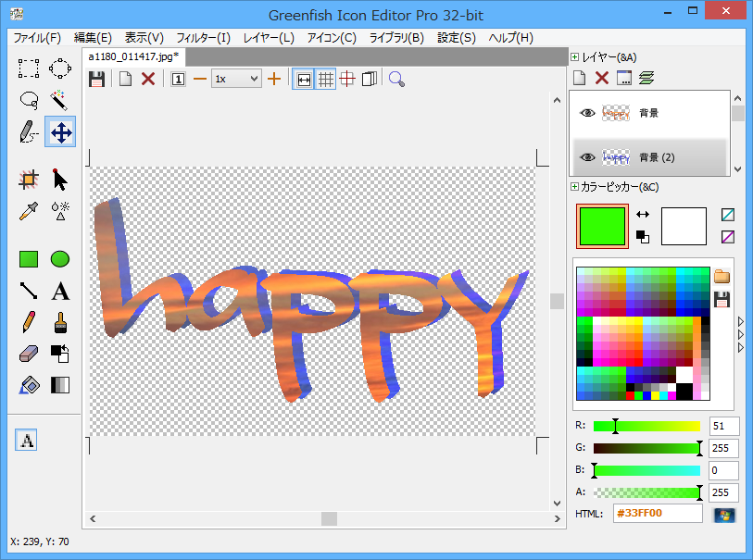The image size is (753, 560).
Task: Click the green foreground color swatch
Action: coord(602,226)
